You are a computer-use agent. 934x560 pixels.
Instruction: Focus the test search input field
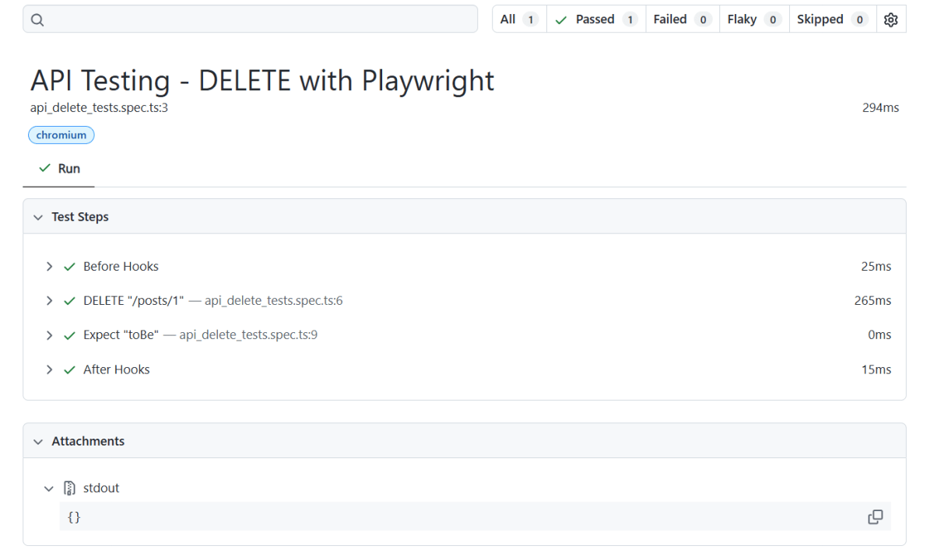pos(257,19)
